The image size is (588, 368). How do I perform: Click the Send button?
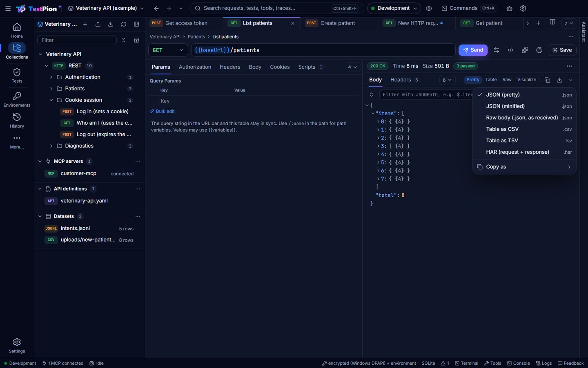coord(473,50)
